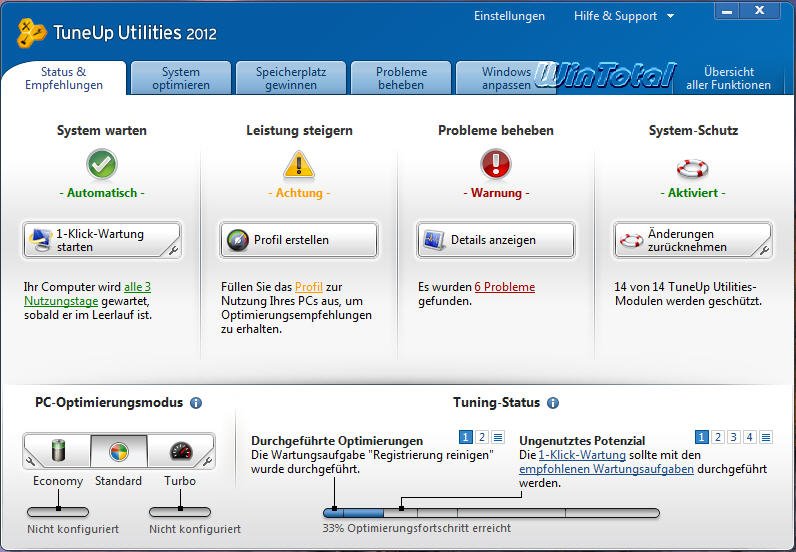Viewport: 796px width, 552px height.
Task: Click Details anzeigen button
Action: (495, 240)
